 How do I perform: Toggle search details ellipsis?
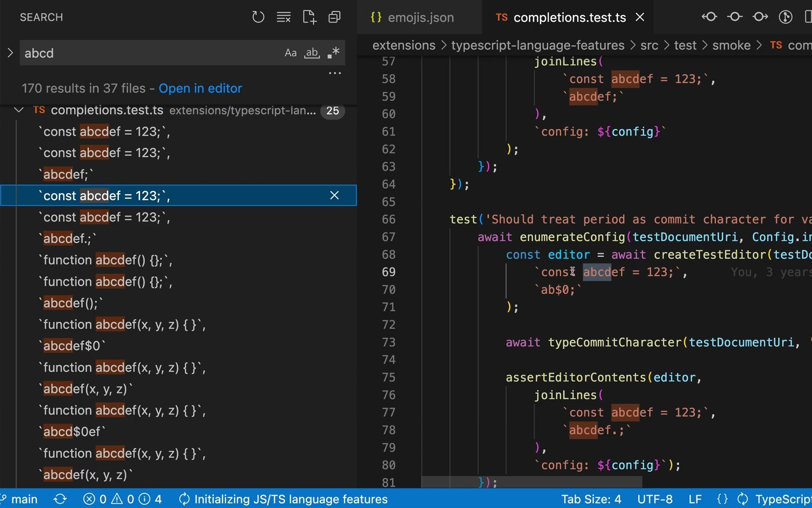click(x=335, y=73)
